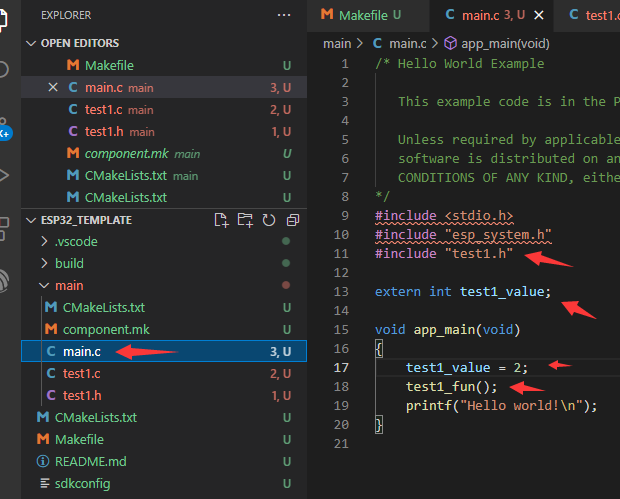Select component.mk in Open Editors
620x499 pixels.
[164, 153]
